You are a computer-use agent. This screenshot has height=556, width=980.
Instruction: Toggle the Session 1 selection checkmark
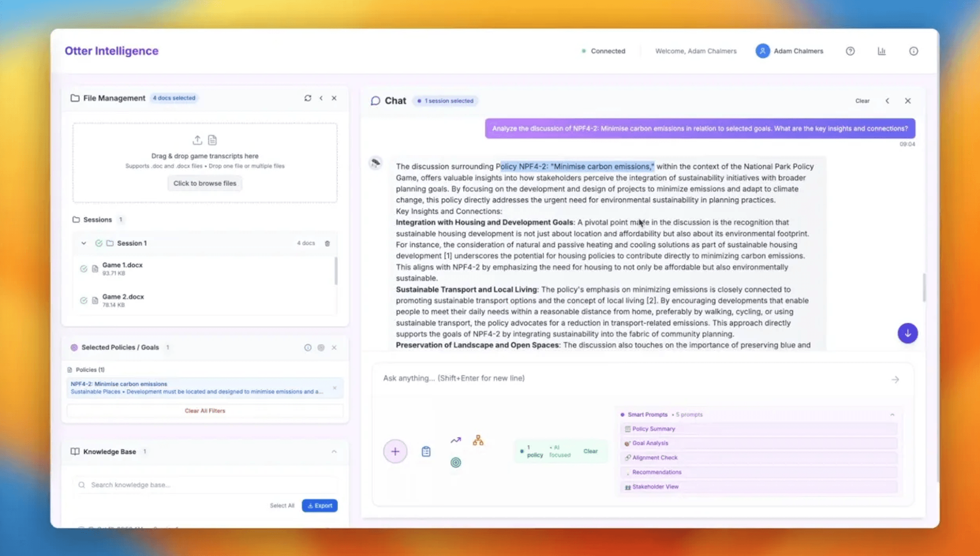(98, 243)
